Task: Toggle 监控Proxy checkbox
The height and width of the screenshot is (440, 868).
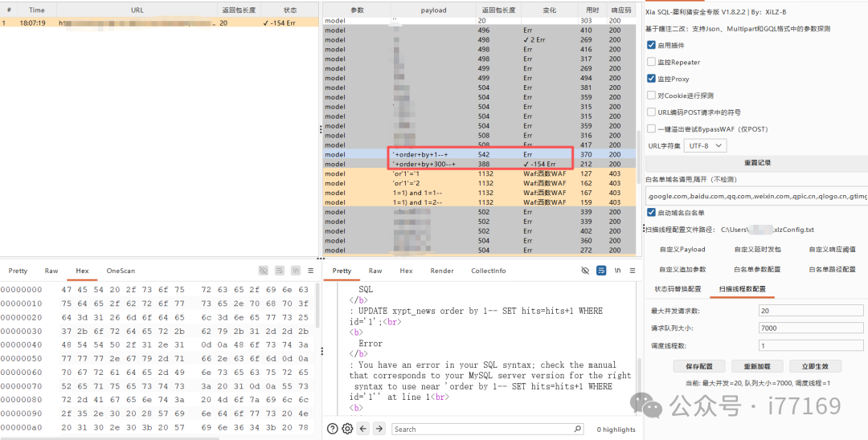Action: click(x=651, y=79)
